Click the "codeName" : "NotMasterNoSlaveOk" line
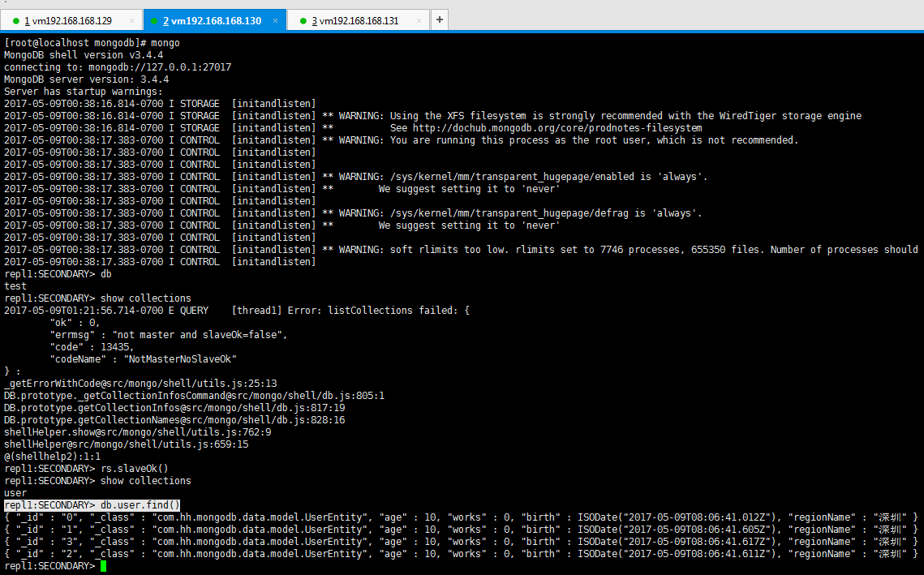Viewport: 924px width, 575px height. point(144,358)
